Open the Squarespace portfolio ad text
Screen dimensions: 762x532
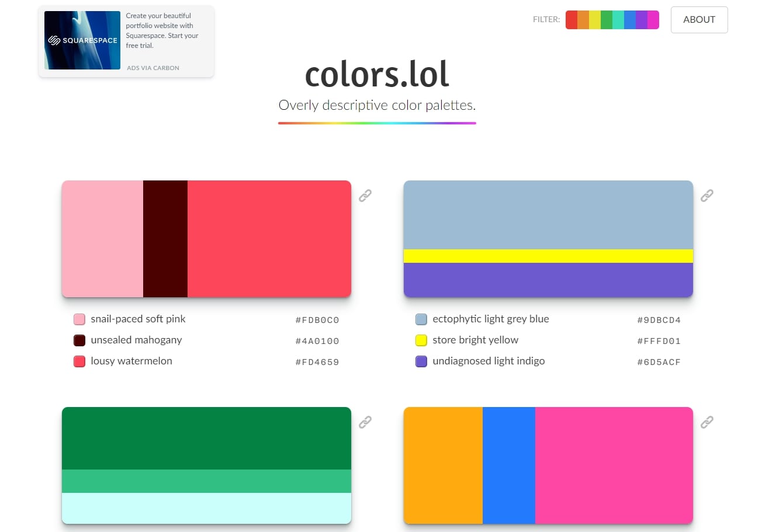(162, 30)
